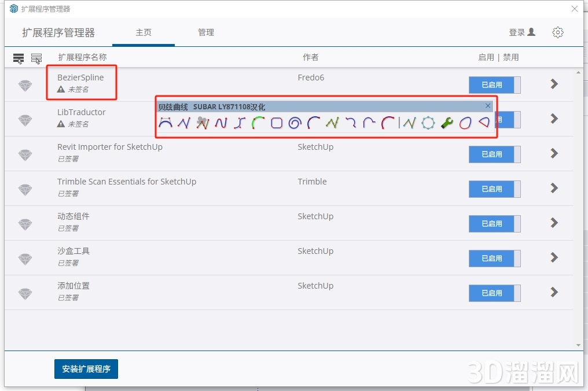Switch to the 管理 tab

click(206, 32)
